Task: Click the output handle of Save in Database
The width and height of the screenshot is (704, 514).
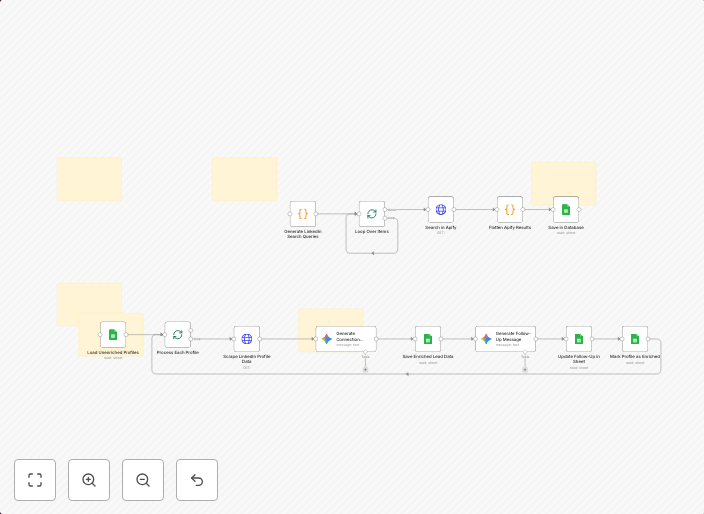Action: point(579,210)
